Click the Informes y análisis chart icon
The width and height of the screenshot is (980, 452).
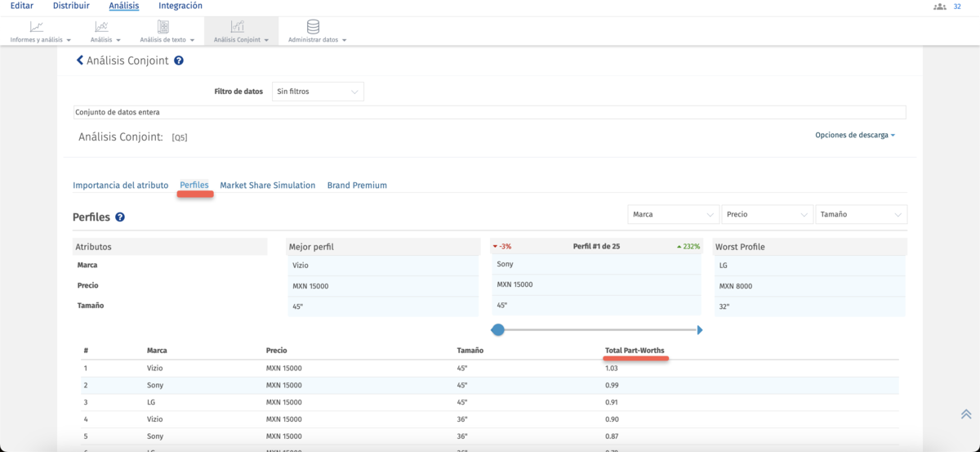click(x=37, y=27)
